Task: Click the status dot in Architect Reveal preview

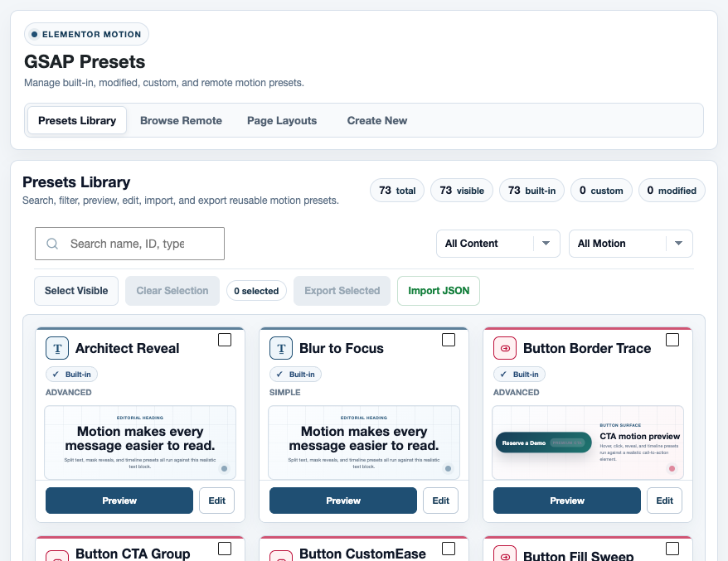Action: pos(224,469)
